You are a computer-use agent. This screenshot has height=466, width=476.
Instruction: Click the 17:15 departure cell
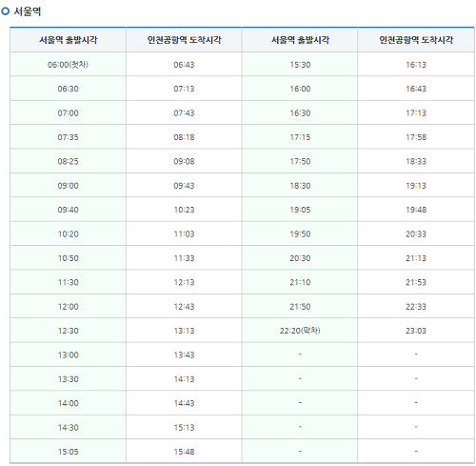pos(300,137)
